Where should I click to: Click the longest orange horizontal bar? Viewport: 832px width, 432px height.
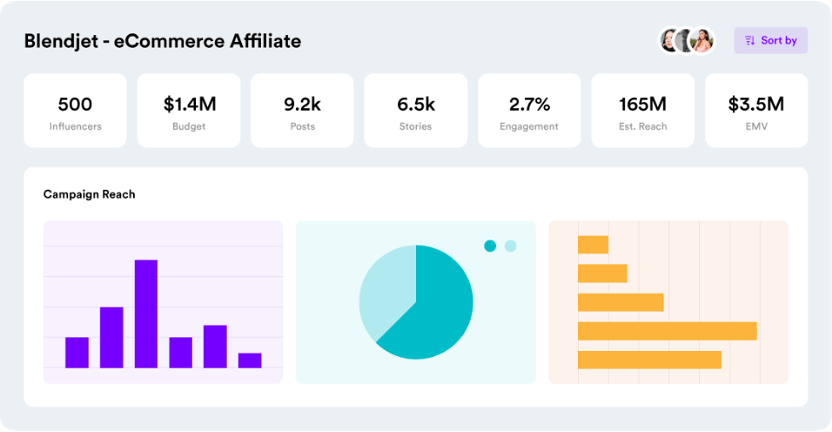pyautogui.click(x=667, y=331)
